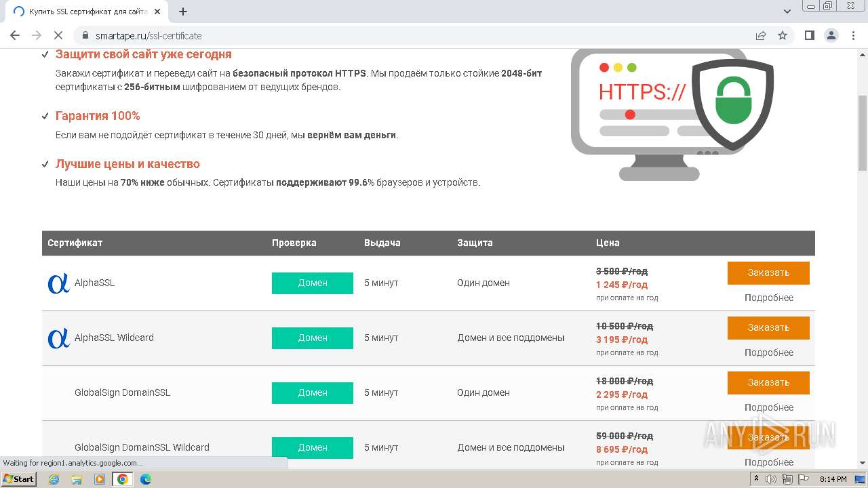868x488 pixels.
Task: Open Microsoft Edge from the taskbar
Action: (146, 479)
